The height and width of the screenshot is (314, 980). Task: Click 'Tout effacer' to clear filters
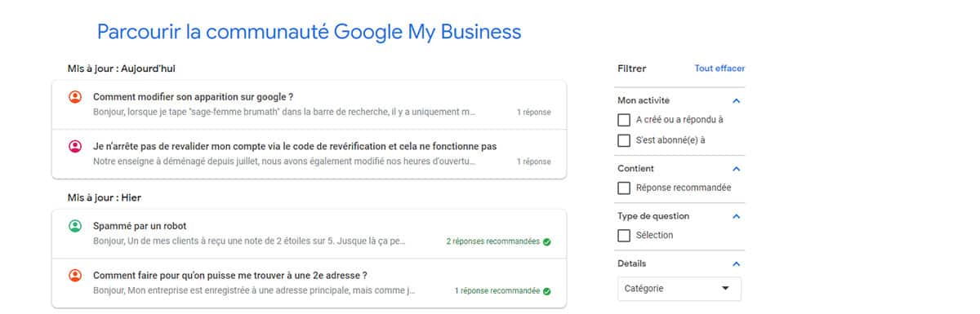point(719,69)
